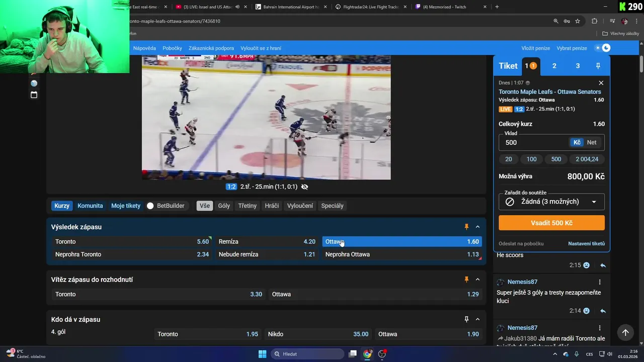The width and height of the screenshot is (644, 362).
Task: Reply to the 2:14 chat message
Action: [x=603, y=311]
